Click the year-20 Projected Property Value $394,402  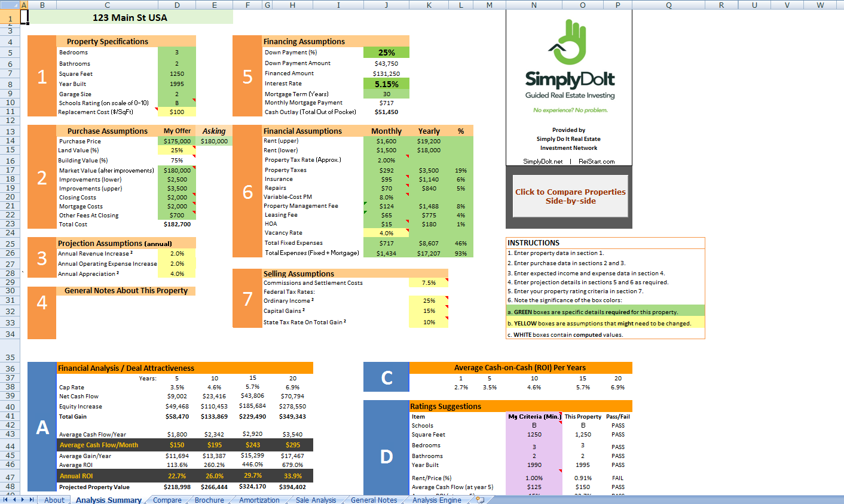[293, 487]
